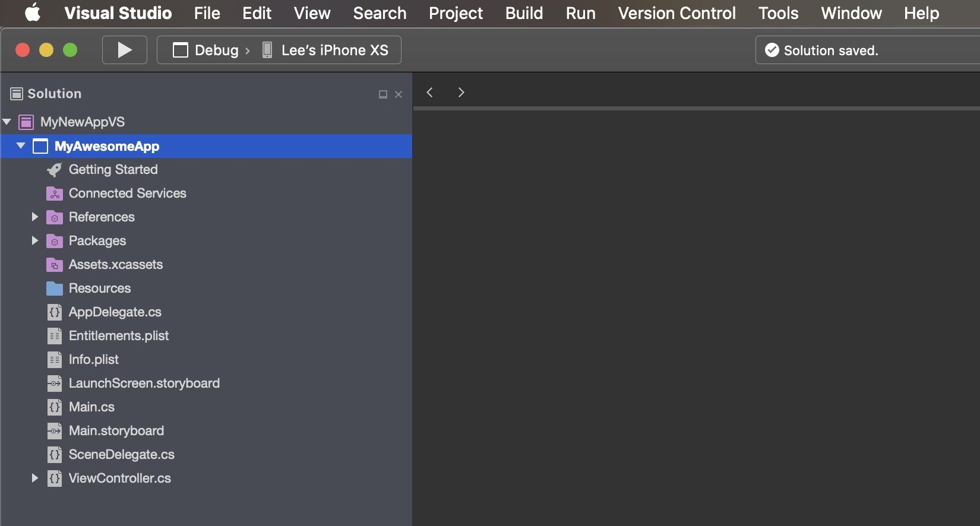
Task: Select ViewController.cs label in the tree
Action: (120, 479)
